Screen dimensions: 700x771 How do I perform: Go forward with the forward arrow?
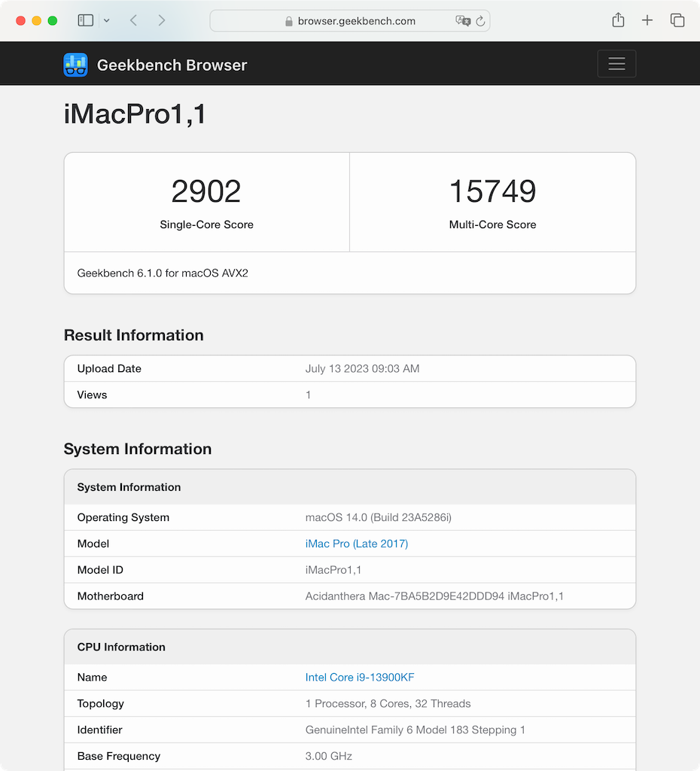161,20
